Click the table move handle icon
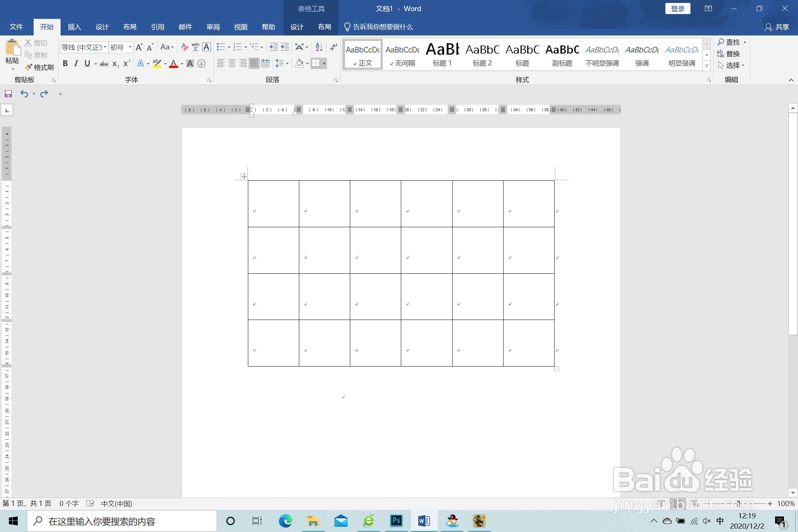The height and width of the screenshot is (532, 798). 244,177
